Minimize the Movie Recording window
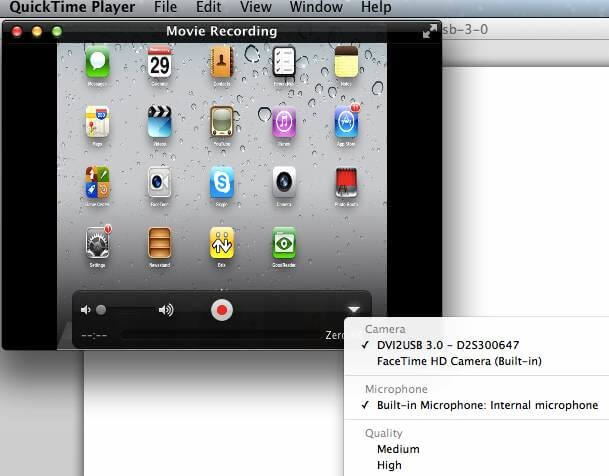 click(x=37, y=31)
